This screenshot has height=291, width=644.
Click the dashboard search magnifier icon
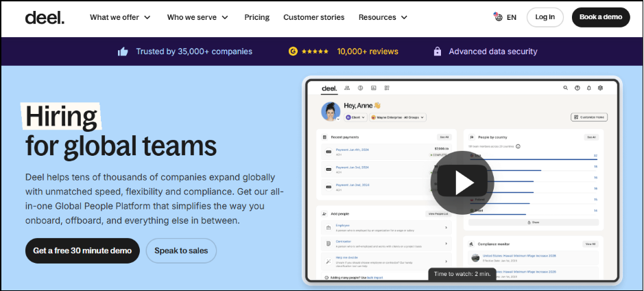(x=566, y=88)
